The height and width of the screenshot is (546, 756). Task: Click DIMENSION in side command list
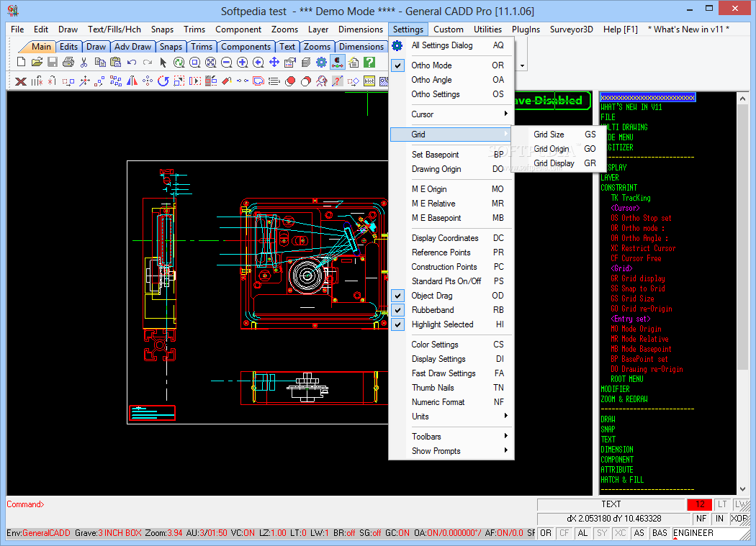tap(617, 450)
